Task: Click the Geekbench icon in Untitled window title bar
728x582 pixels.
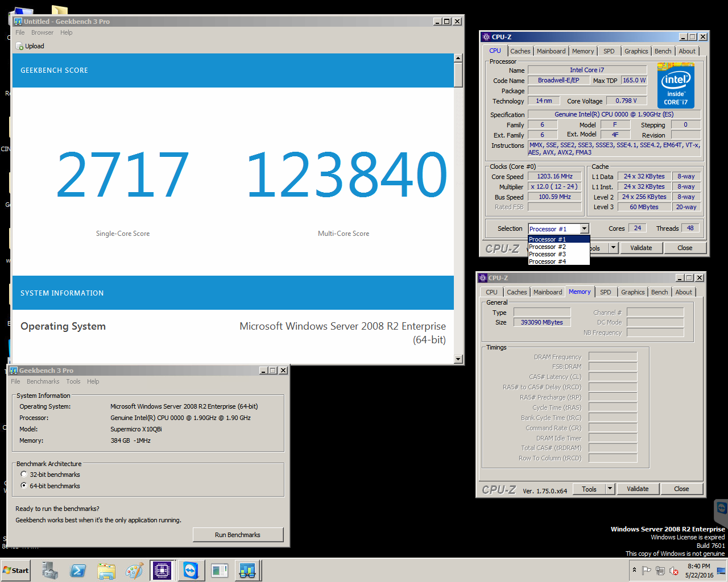Action: (x=18, y=22)
